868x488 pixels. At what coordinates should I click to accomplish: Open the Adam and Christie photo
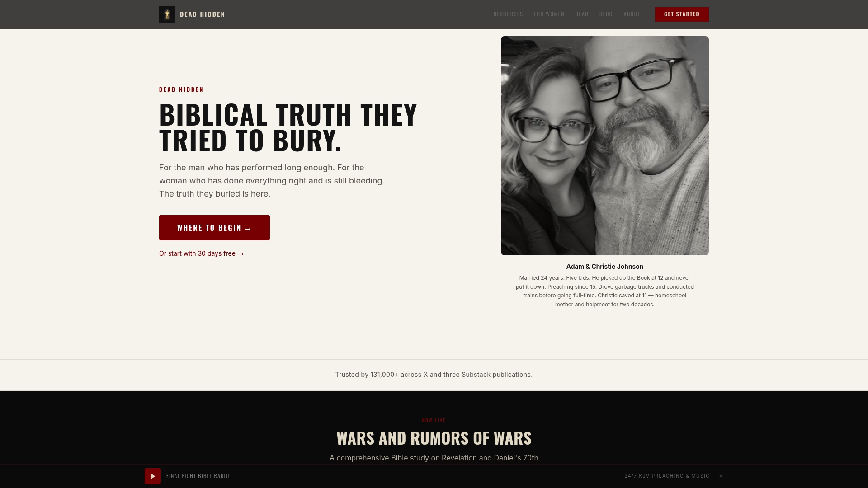(x=605, y=145)
